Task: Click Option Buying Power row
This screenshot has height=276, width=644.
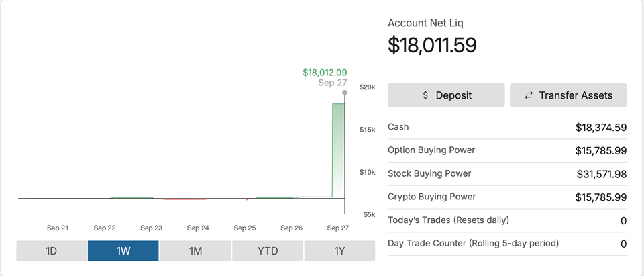Action: point(506,150)
